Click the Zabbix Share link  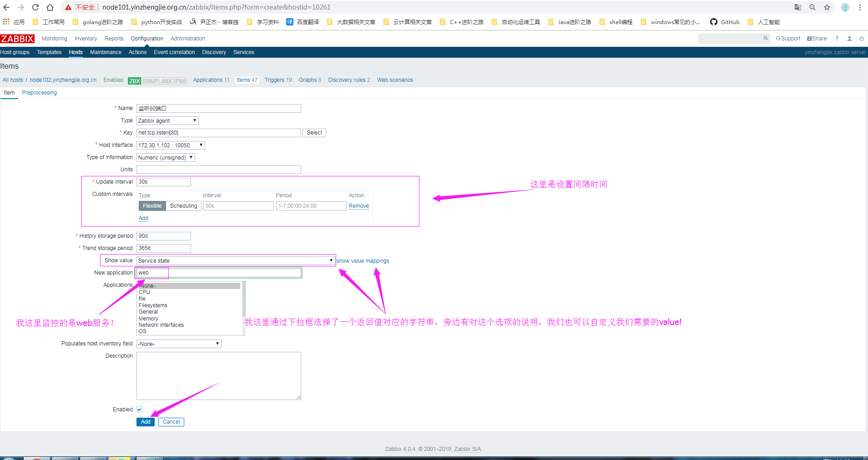pyautogui.click(x=817, y=39)
